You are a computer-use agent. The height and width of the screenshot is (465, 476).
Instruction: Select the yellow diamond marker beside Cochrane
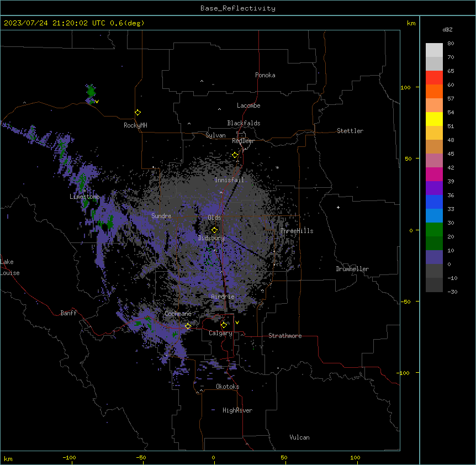point(188,326)
